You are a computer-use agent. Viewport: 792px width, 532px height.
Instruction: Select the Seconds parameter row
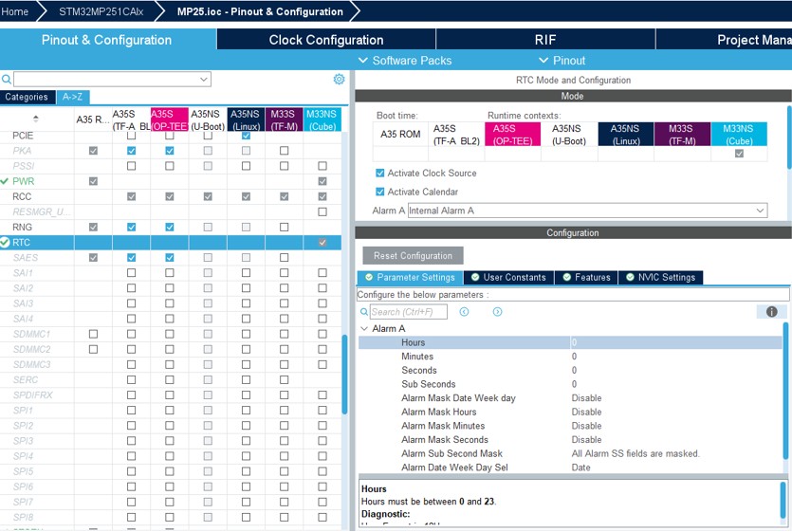coord(570,371)
